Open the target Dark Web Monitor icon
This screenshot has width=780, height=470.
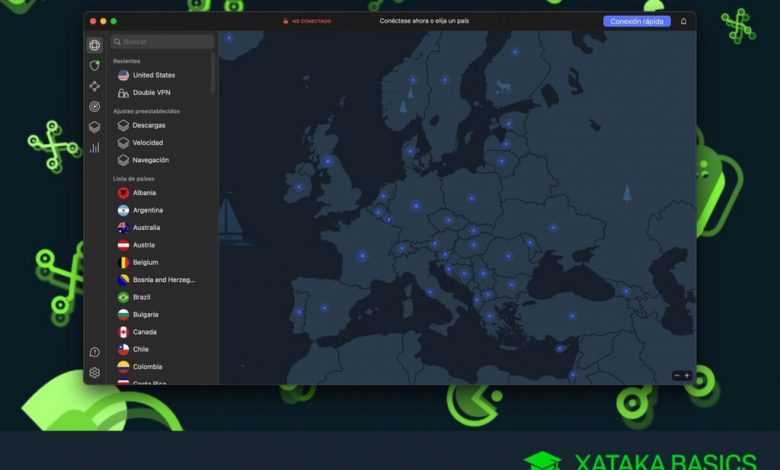click(x=95, y=106)
